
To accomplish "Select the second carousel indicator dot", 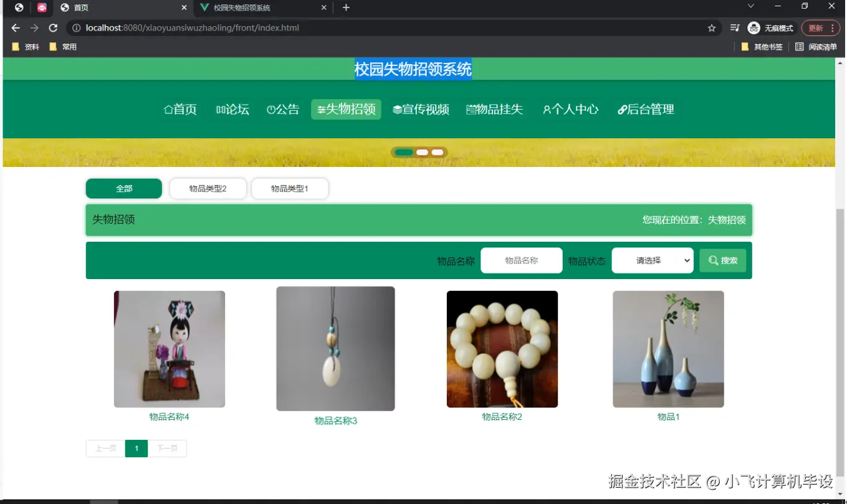I will pyautogui.click(x=421, y=151).
